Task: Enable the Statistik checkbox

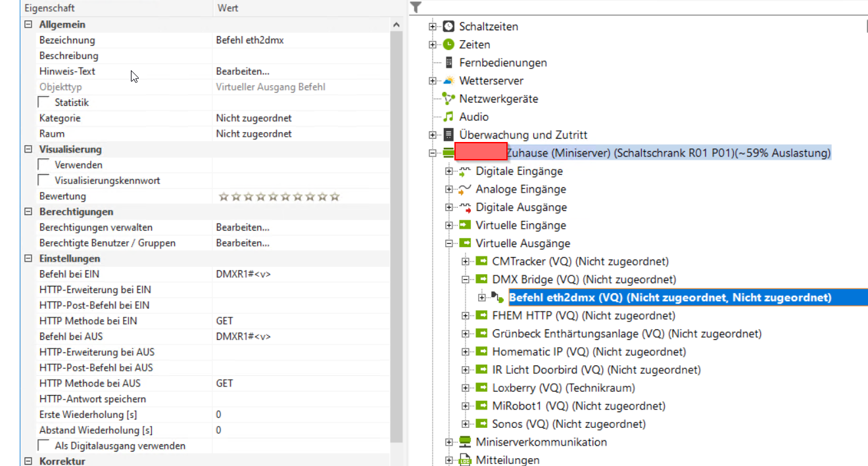Action: 44,103
